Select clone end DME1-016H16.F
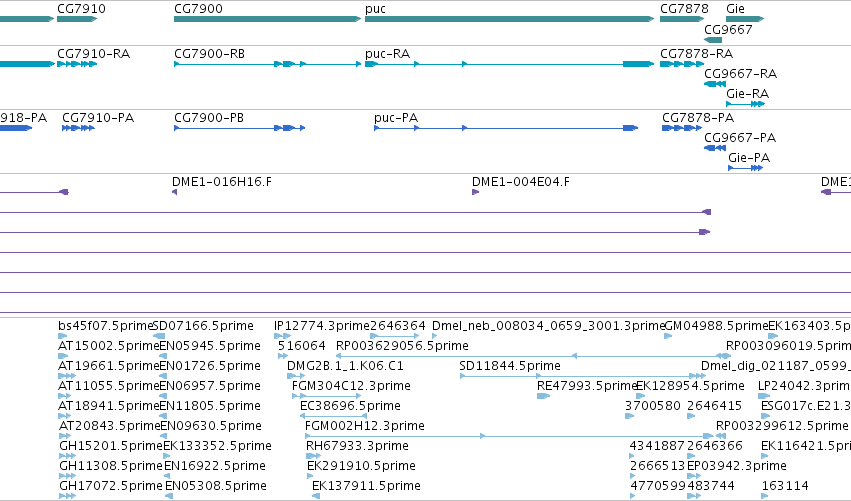The height and width of the screenshot is (501, 851). click(222, 182)
